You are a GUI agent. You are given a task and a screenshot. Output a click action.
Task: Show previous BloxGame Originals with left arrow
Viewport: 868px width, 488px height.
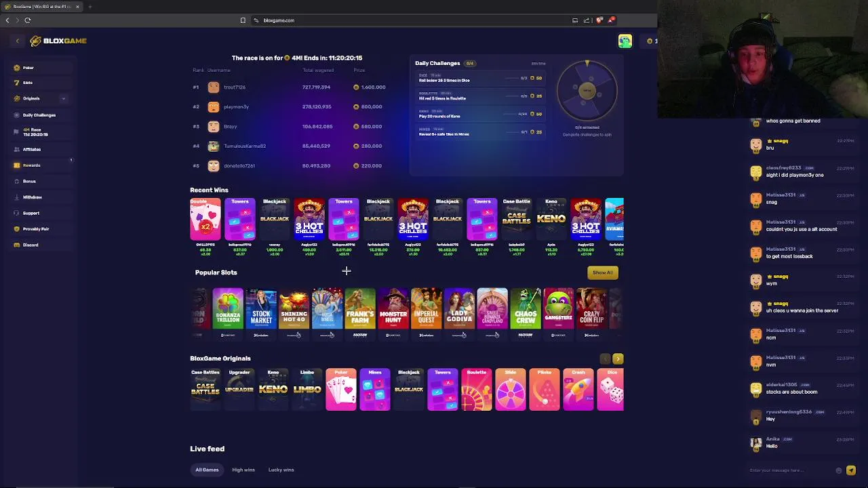606,359
